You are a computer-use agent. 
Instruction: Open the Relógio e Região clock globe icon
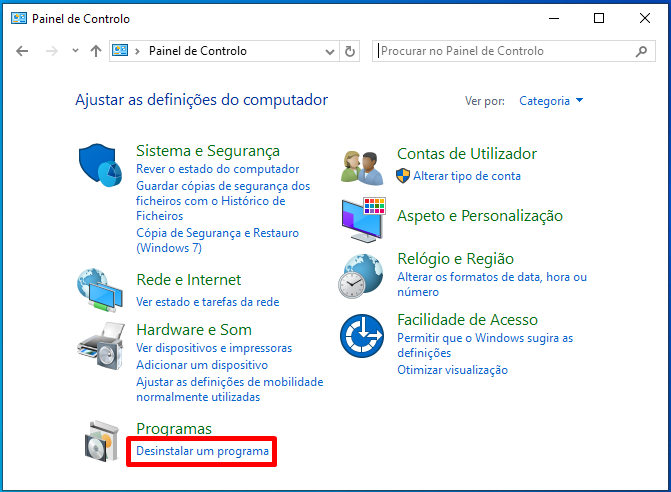360,276
